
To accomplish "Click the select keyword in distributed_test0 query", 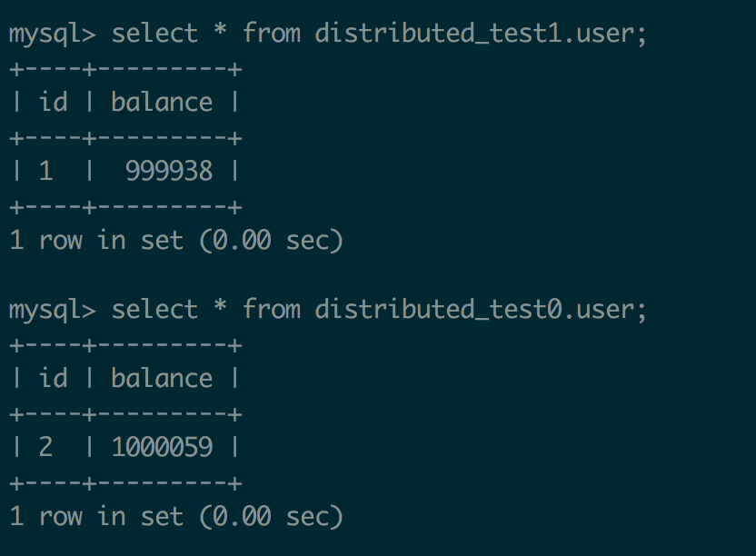I will click(154, 310).
